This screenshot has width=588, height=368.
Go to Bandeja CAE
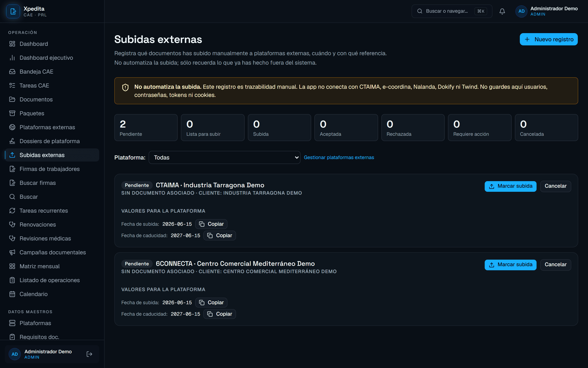click(x=52, y=72)
